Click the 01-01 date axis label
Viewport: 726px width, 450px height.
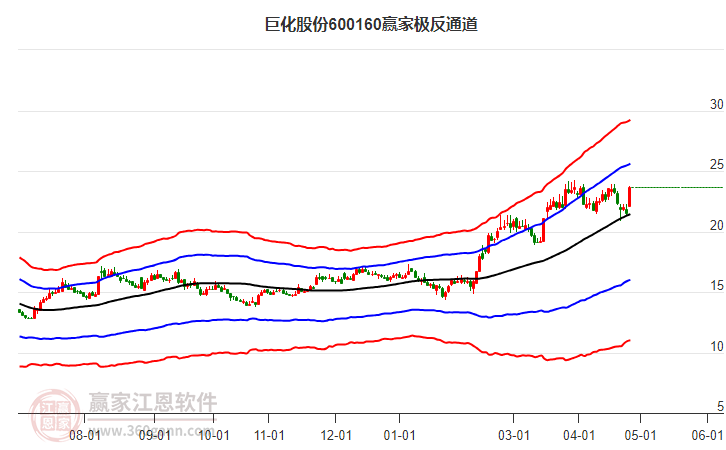coord(400,436)
